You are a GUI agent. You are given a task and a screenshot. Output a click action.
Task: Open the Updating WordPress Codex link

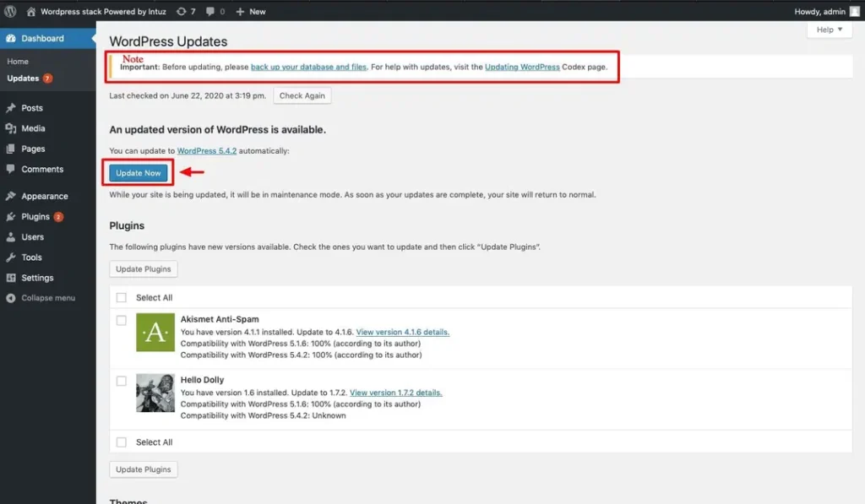[522, 67]
